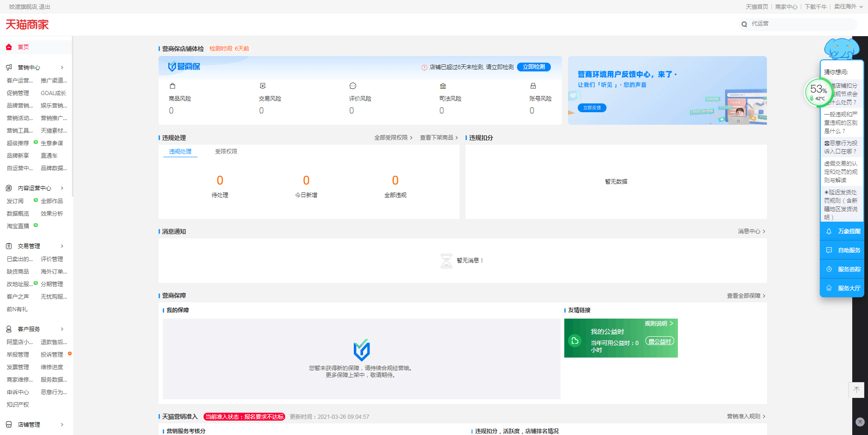The height and width of the screenshot is (435, 868).
Task: Open 评价管理 in sidebar
Action: (52, 259)
